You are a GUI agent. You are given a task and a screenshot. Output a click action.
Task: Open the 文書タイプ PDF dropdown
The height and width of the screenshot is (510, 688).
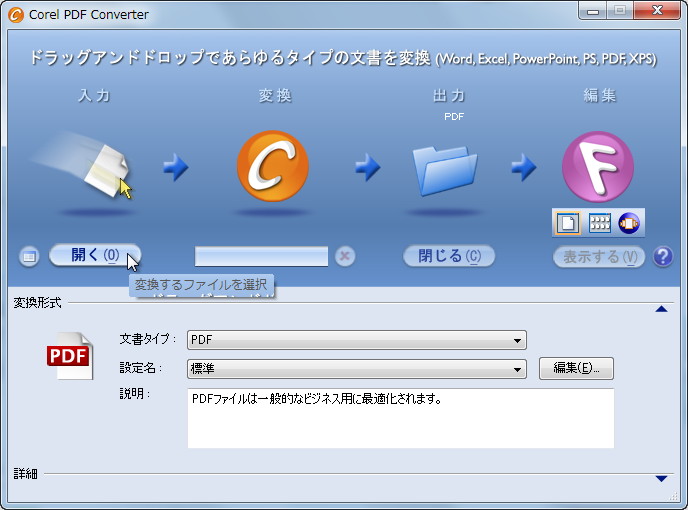[357, 340]
